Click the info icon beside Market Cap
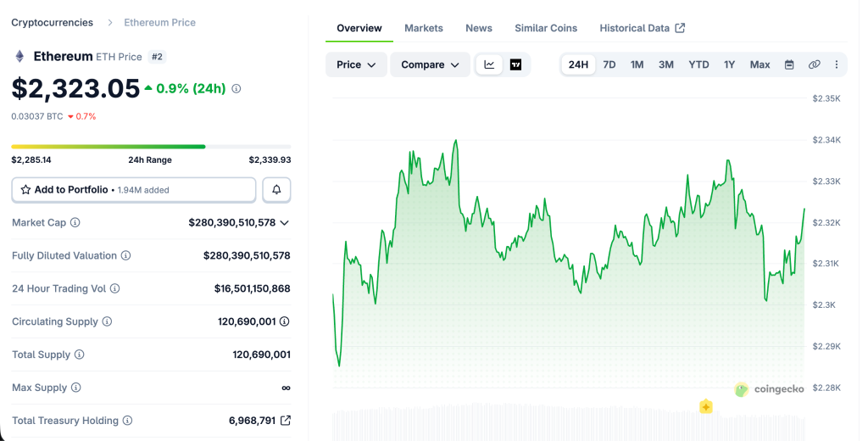This screenshot has height=441, width=868. tap(75, 222)
